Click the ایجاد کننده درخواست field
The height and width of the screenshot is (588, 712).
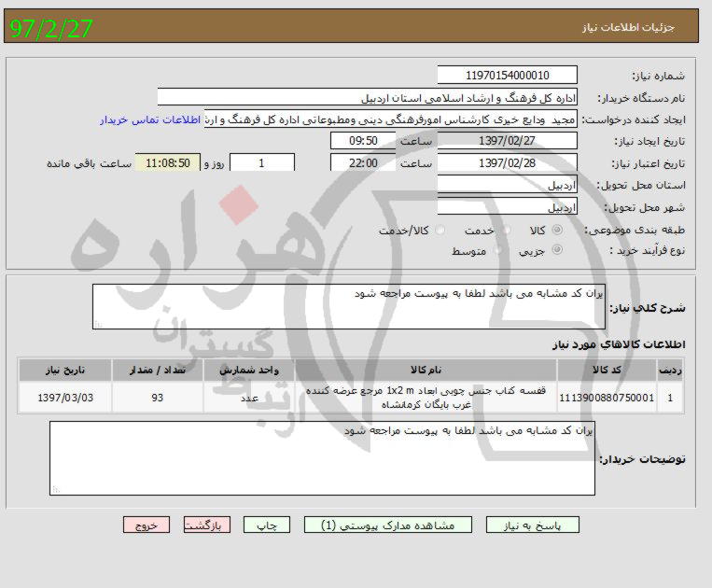(x=390, y=119)
